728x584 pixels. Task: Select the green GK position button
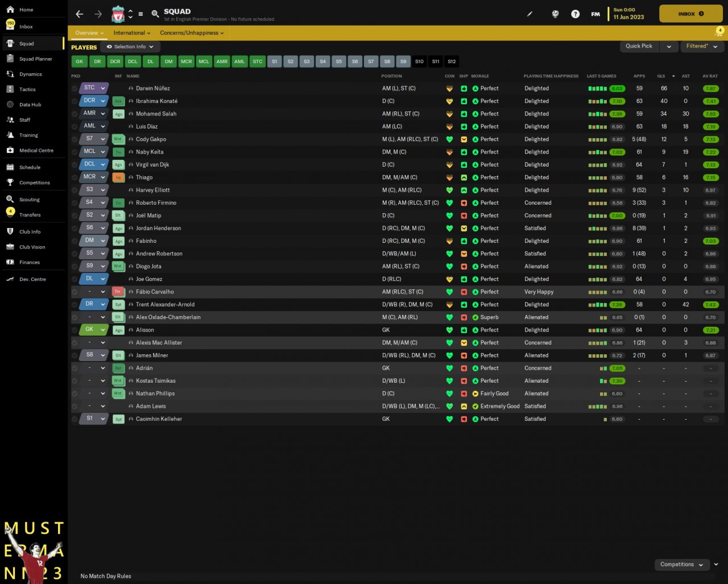(80, 61)
